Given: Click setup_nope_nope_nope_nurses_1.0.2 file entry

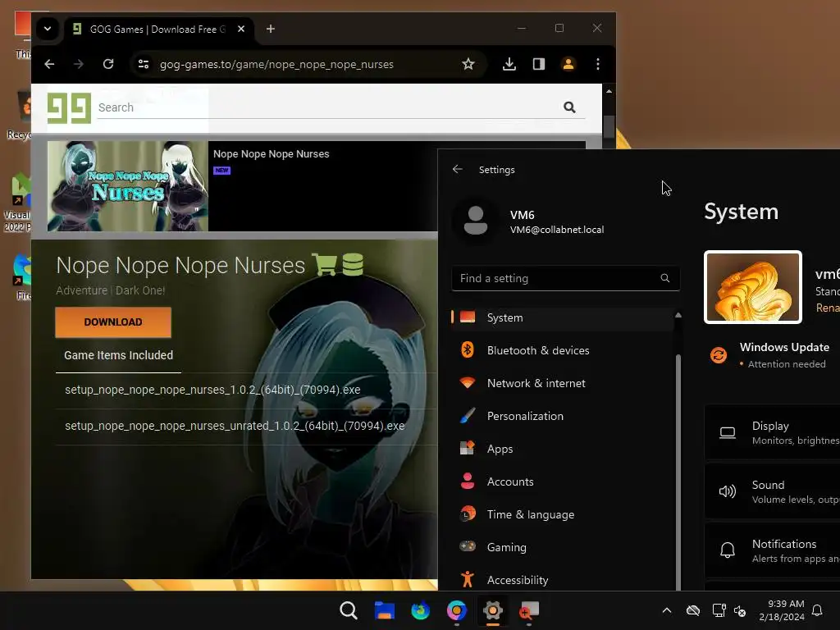Looking at the screenshot, I should click(x=212, y=390).
